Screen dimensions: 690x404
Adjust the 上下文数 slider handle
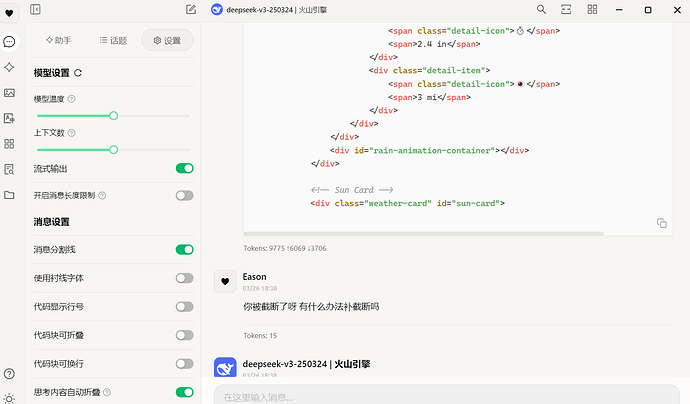click(x=114, y=150)
